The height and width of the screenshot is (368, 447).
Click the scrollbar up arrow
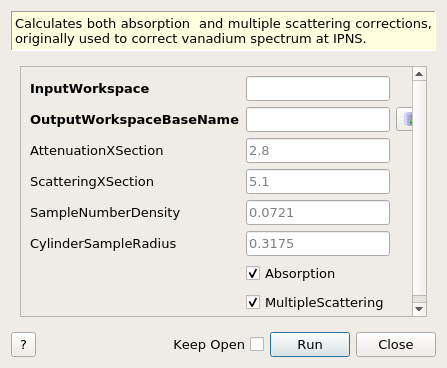click(x=419, y=74)
